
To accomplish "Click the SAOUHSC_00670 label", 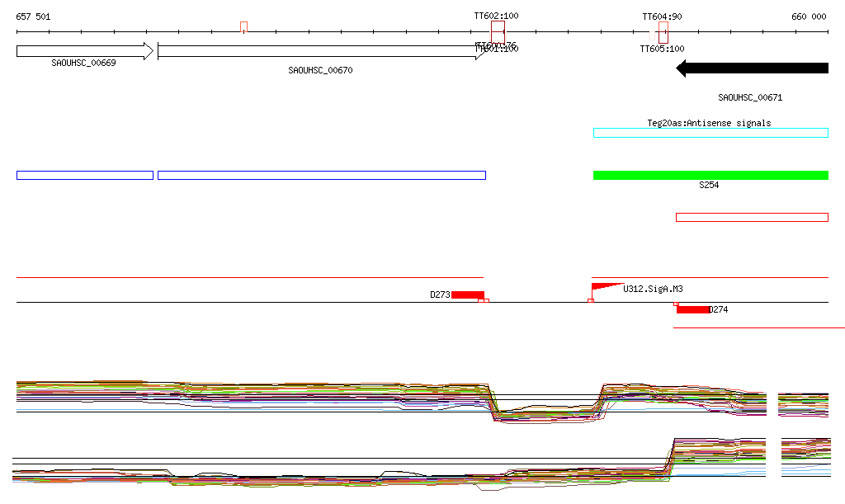I will [x=321, y=71].
